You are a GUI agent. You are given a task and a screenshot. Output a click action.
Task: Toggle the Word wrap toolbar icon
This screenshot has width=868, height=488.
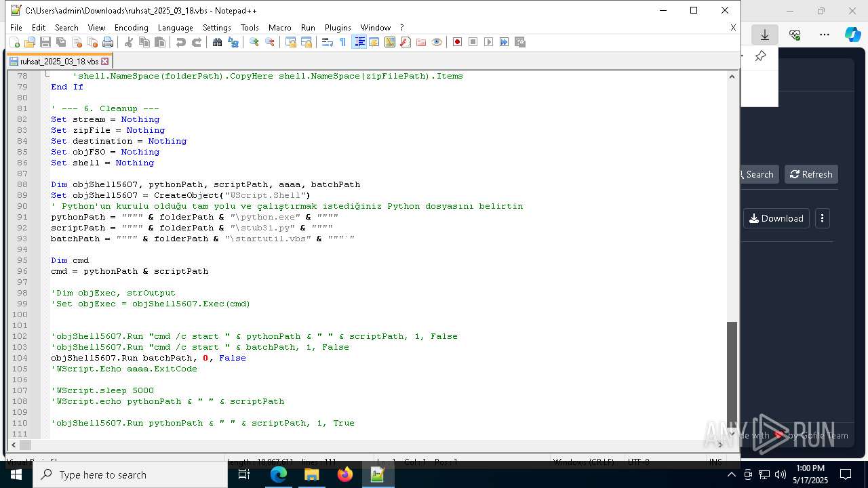[328, 42]
